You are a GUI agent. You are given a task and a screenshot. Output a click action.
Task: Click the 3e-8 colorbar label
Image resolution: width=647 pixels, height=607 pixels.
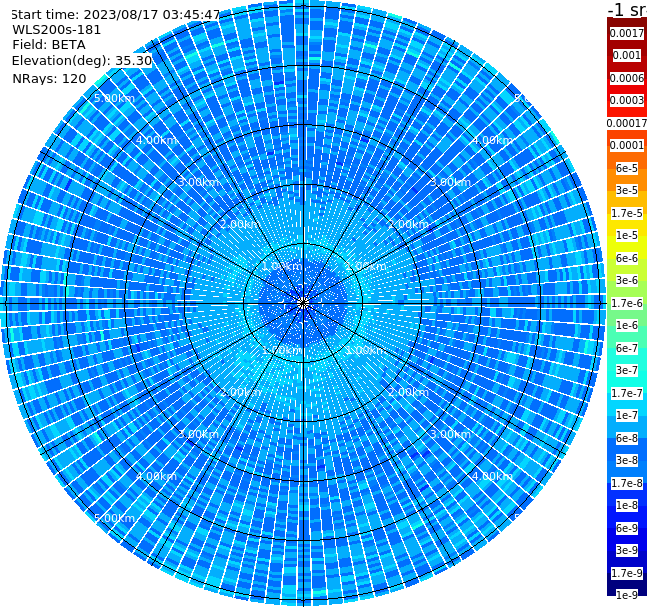tap(627, 460)
